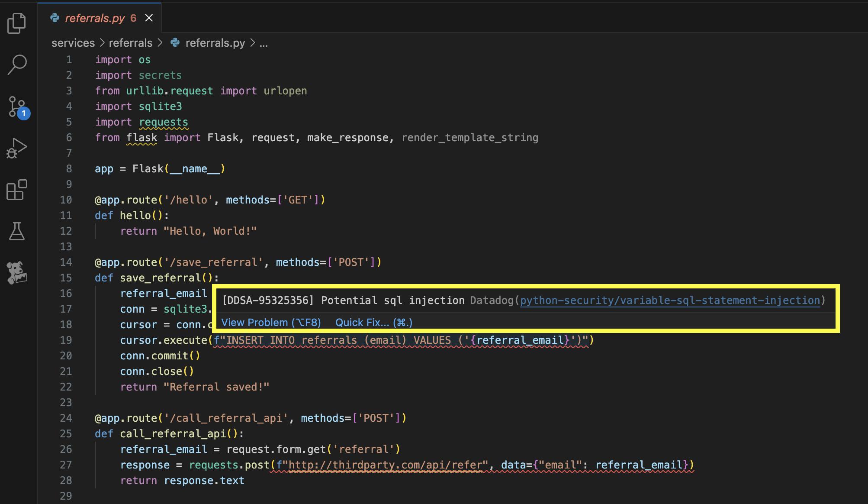
Task: Expand the referrals breadcrumb
Action: point(131,42)
